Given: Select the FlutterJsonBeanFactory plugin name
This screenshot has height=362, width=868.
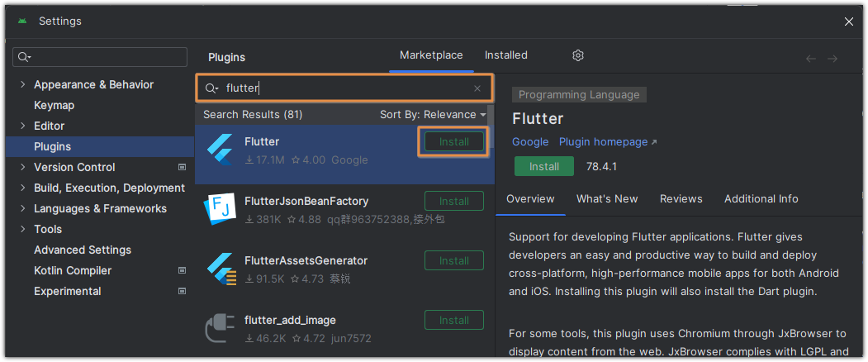Looking at the screenshot, I should (306, 201).
